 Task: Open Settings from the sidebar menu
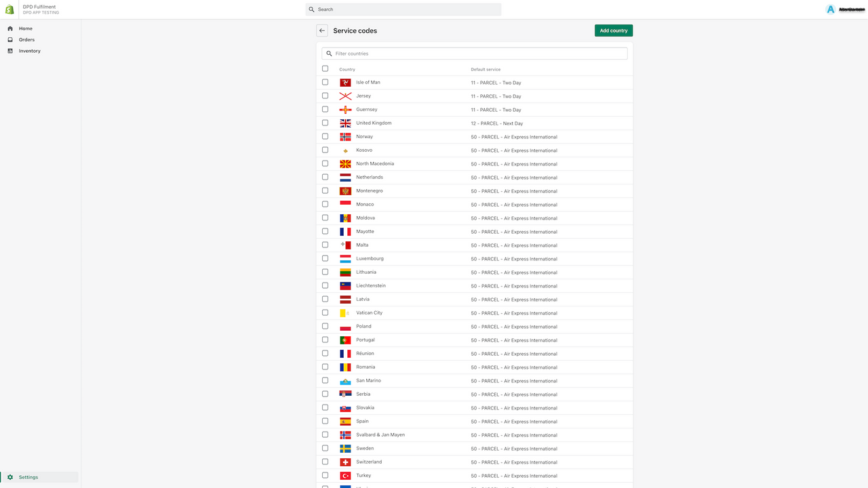pyautogui.click(x=28, y=477)
